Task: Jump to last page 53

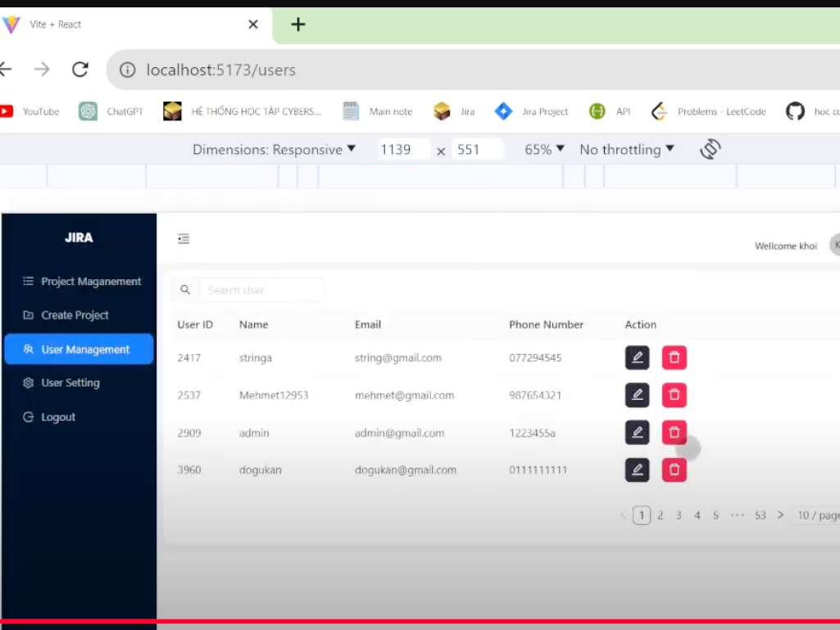Action: pyautogui.click(x=760, y=515)
